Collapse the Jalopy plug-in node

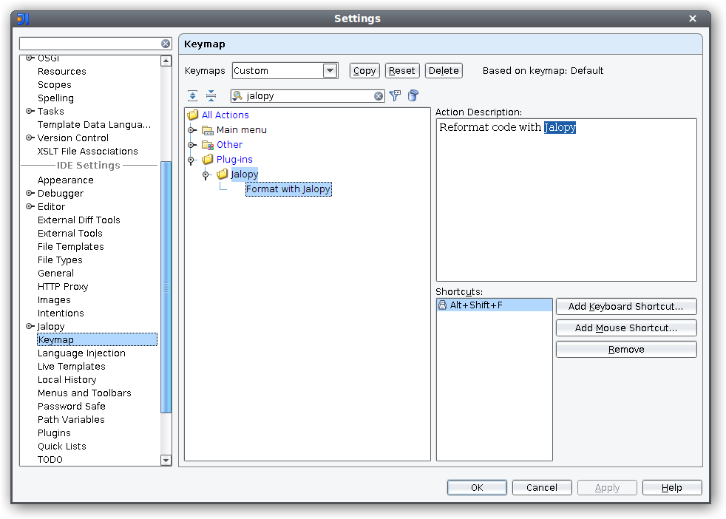(x=206, y=175)
